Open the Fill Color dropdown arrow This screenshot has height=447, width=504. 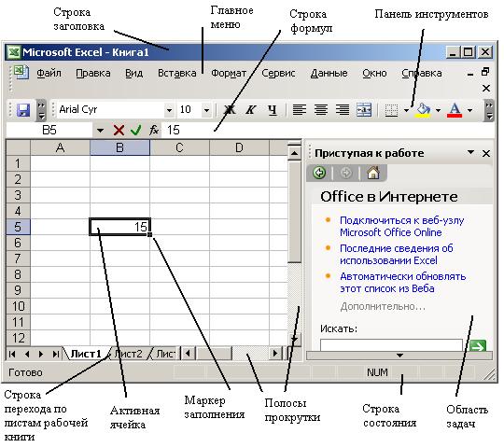[x=438, y=110]
